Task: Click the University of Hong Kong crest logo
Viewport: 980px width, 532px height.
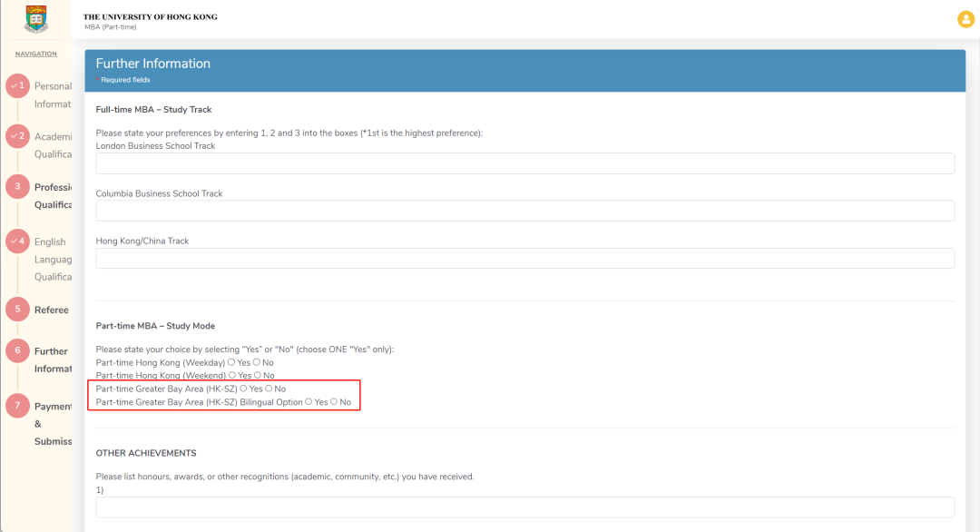Action: tap(36, 19)
